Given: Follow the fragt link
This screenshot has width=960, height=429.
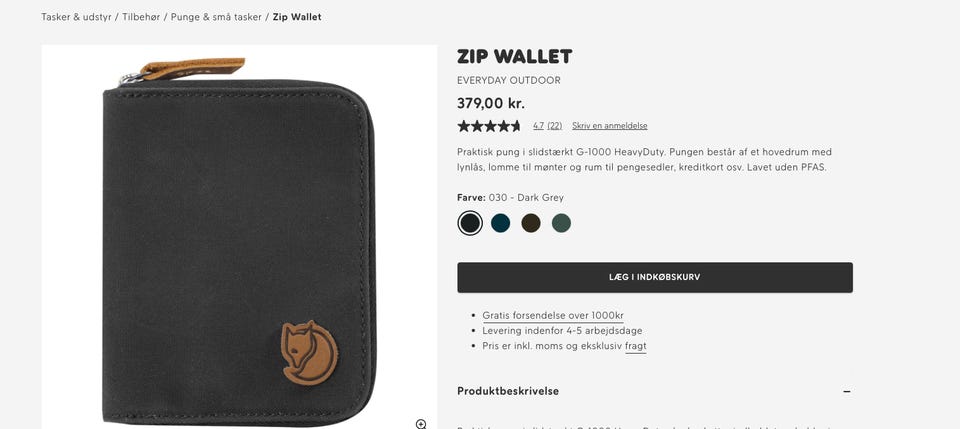Looking at the screenshot, I should [636, 346].
